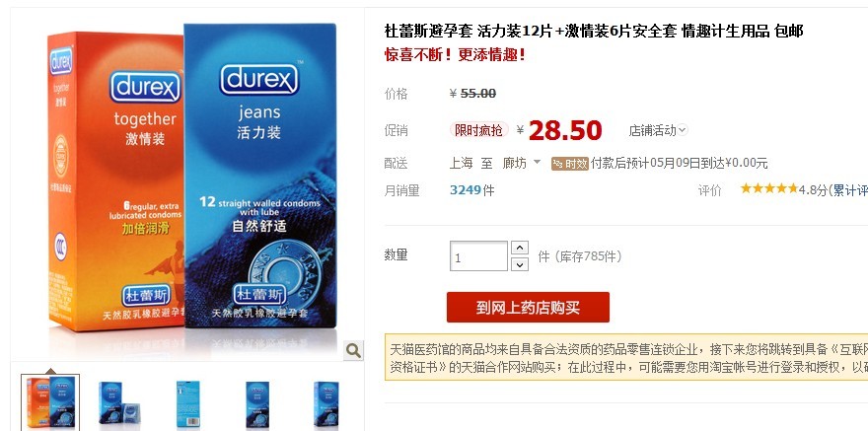Image resolution: width=868 pixels, height=431 pixels.
Task: Click the 时效 delivery badge icon
Action: (x=570, y=164)
